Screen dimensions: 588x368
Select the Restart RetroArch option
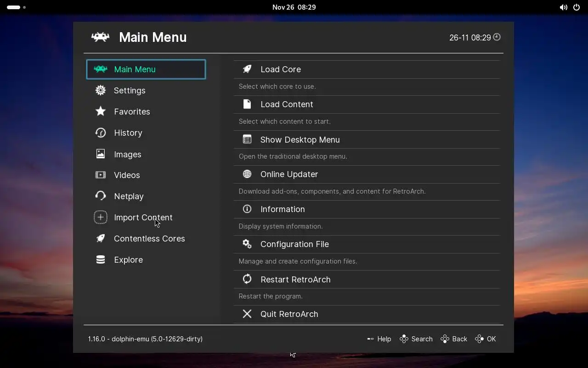pos(367,279)
